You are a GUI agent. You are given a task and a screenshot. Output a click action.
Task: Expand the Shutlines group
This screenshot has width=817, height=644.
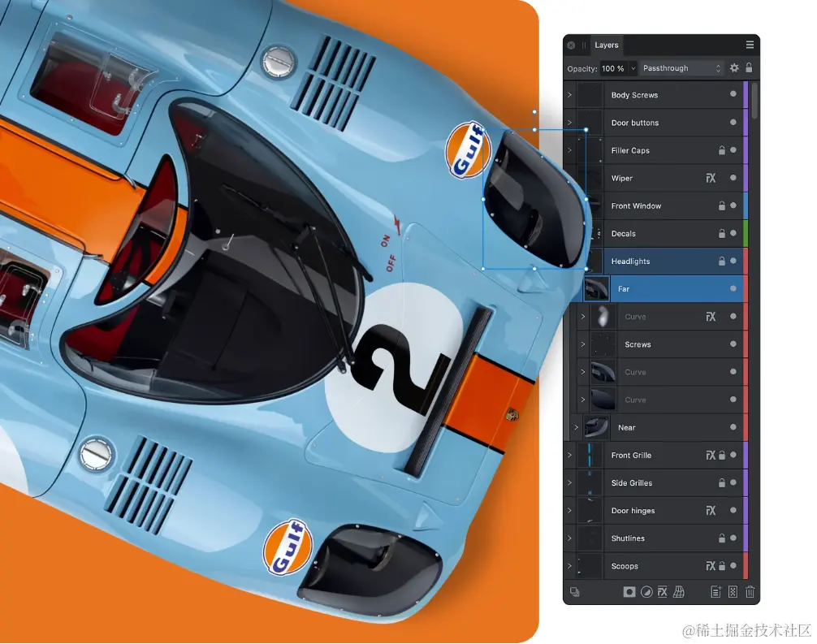[569, 538]
